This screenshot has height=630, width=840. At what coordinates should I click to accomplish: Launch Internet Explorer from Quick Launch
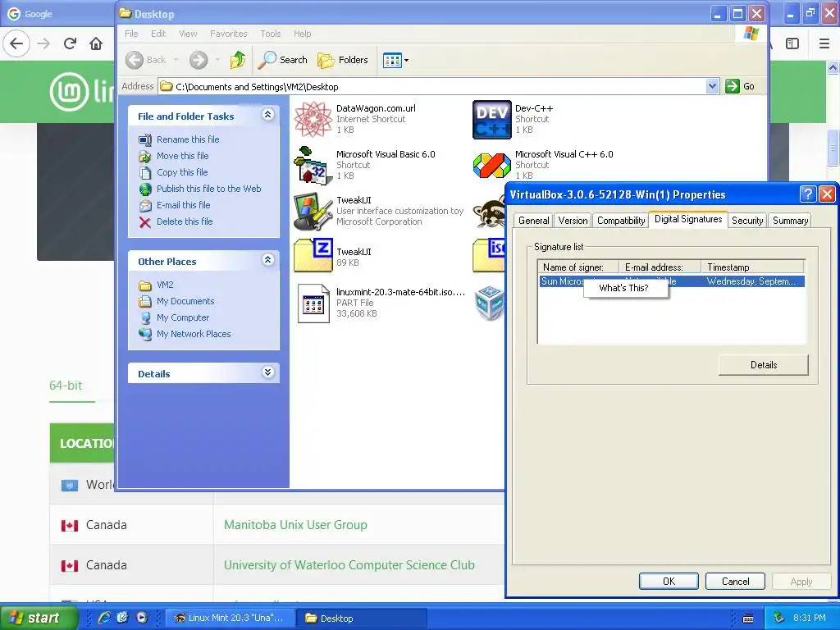[x=104, y=618]
